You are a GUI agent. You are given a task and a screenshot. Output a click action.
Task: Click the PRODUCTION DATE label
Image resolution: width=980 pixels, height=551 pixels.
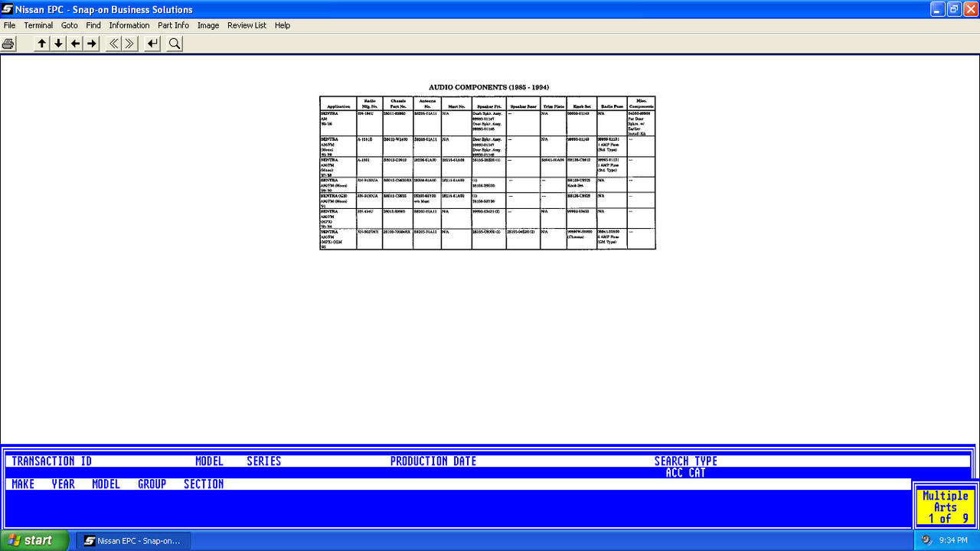433,461
